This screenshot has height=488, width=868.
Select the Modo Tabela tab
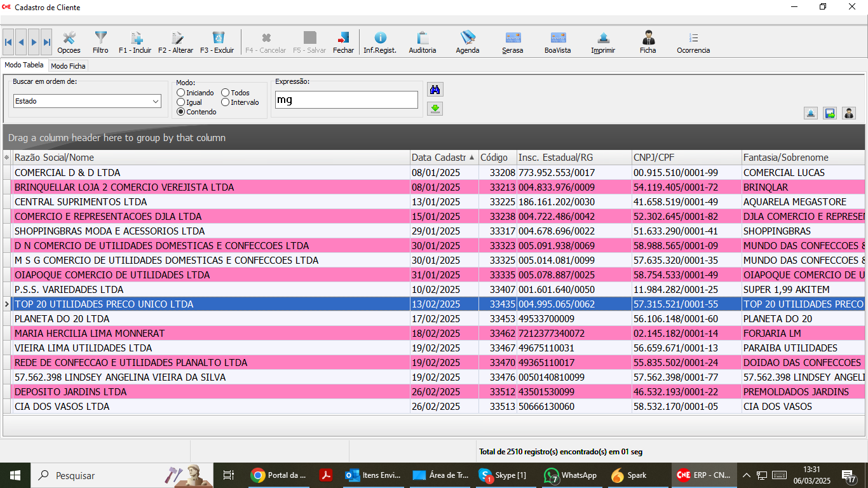pyautogui.click(x=24, y=65)
